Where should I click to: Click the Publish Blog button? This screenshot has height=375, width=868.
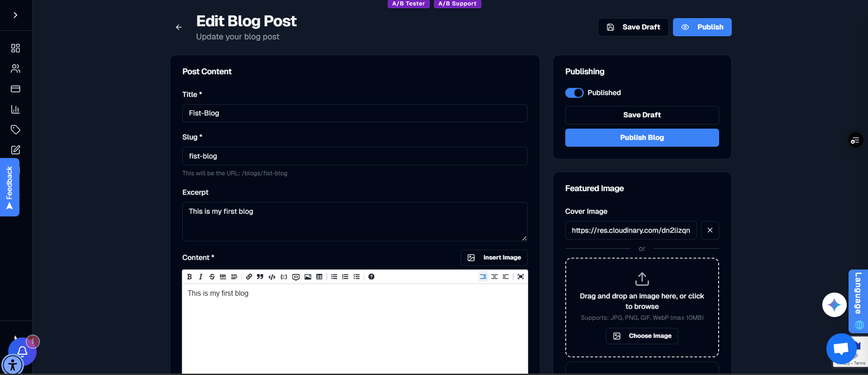coord(642,138)
